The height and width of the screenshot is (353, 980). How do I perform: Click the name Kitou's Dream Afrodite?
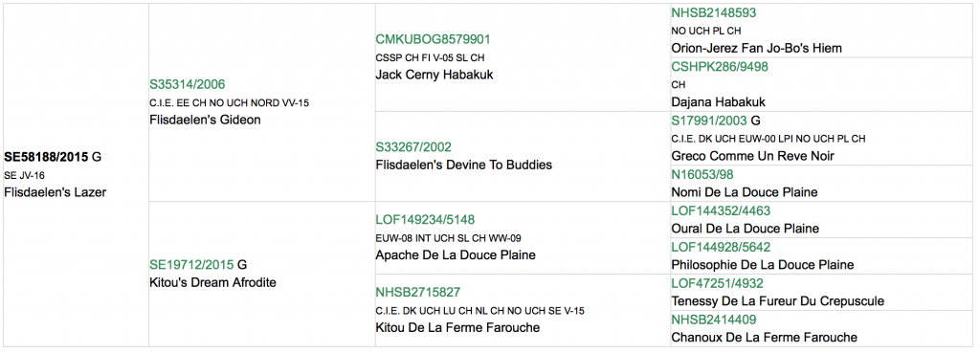(x=213, y=282)
